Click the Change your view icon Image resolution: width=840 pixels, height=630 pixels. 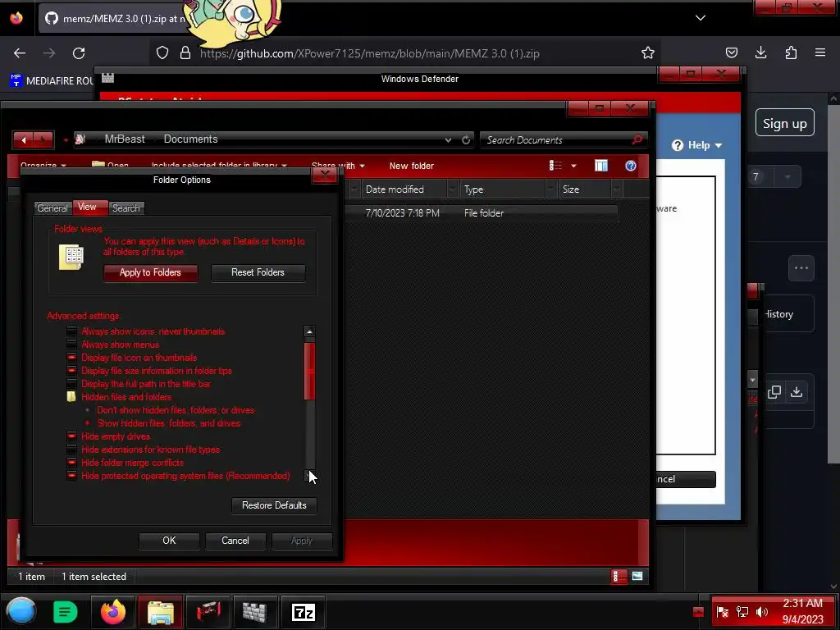click(555, 166)
